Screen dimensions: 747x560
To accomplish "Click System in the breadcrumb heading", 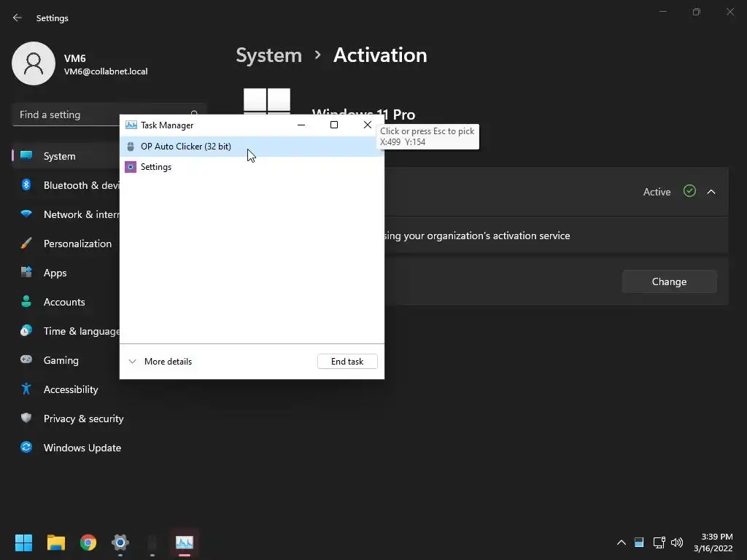I will point(268,55).
